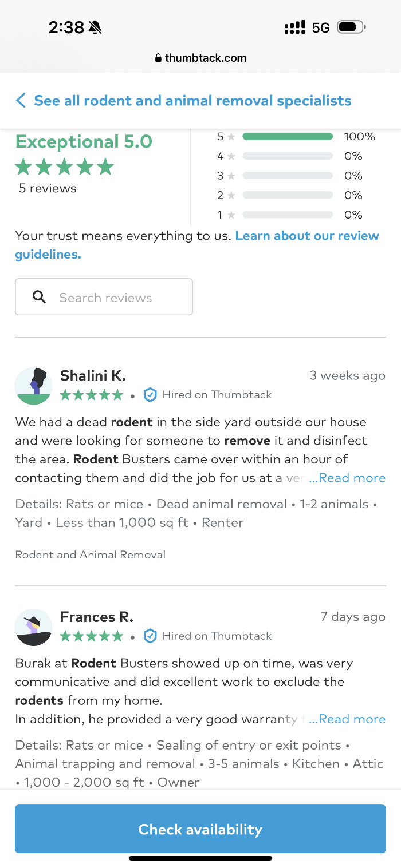Tap the lock icon beside thumbtack.com
This screenshot has height=868, width=401.
(x=159, y=58)
